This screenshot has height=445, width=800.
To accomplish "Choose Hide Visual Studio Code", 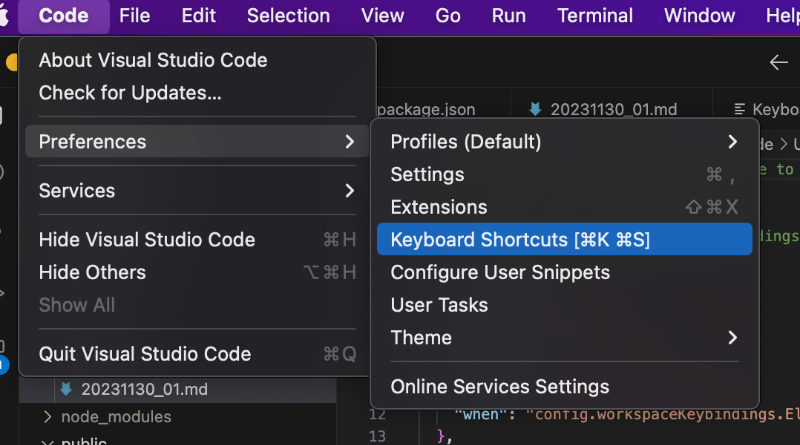I will (147, 239).
